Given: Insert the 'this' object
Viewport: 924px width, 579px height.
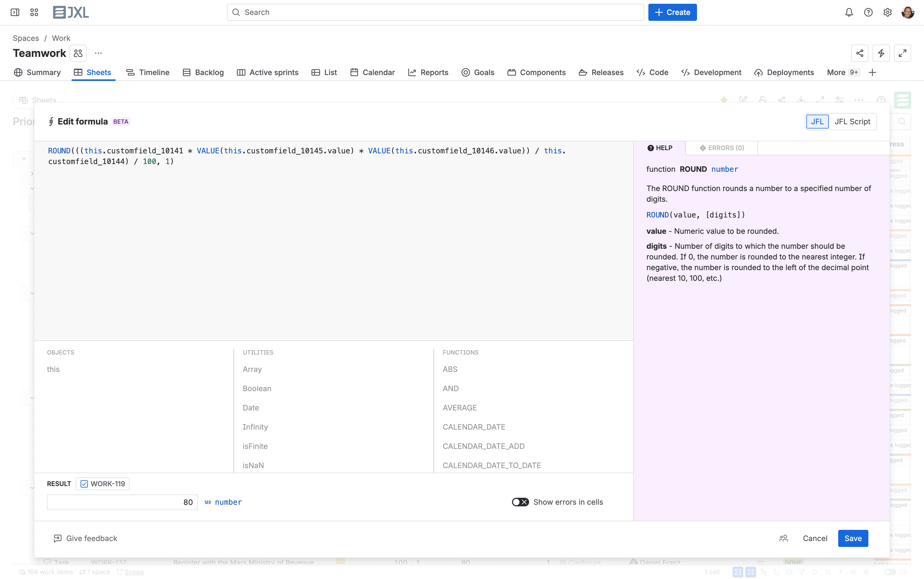Looking at the screenshot, I should click(x=53, y=369).
